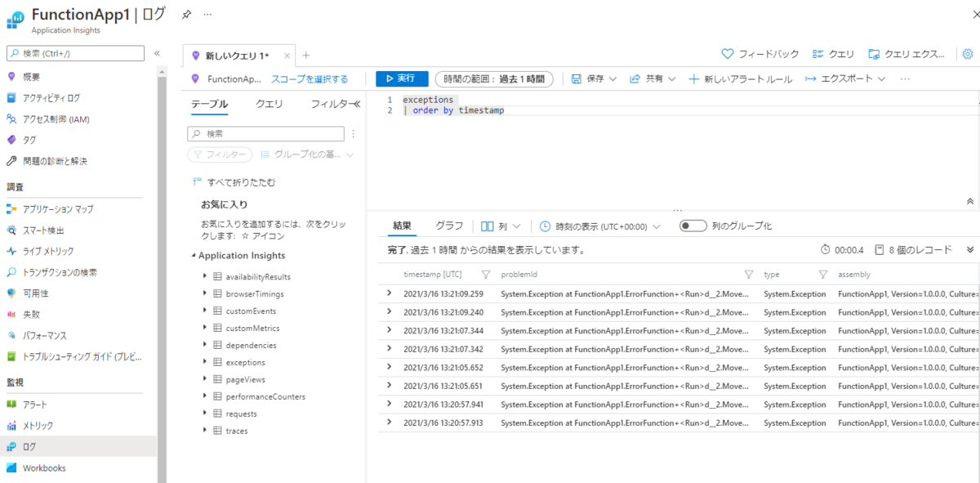Collapse the query editor with double chevron

click(969, 201)
